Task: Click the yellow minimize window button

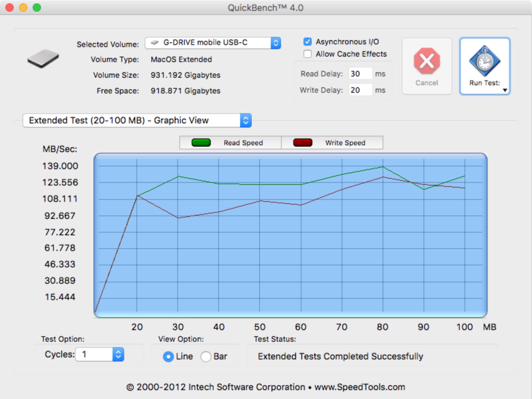Action: (x=23, y=8)
